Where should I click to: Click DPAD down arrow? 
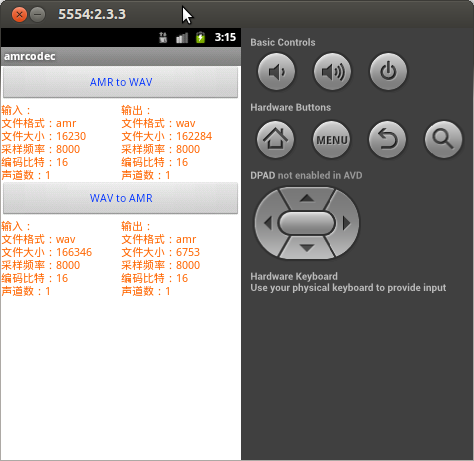click(307, 248)
